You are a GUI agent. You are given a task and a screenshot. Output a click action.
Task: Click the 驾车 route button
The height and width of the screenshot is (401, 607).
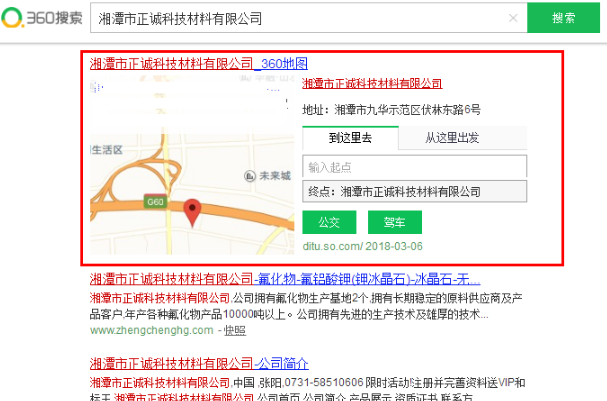(395, 222)
